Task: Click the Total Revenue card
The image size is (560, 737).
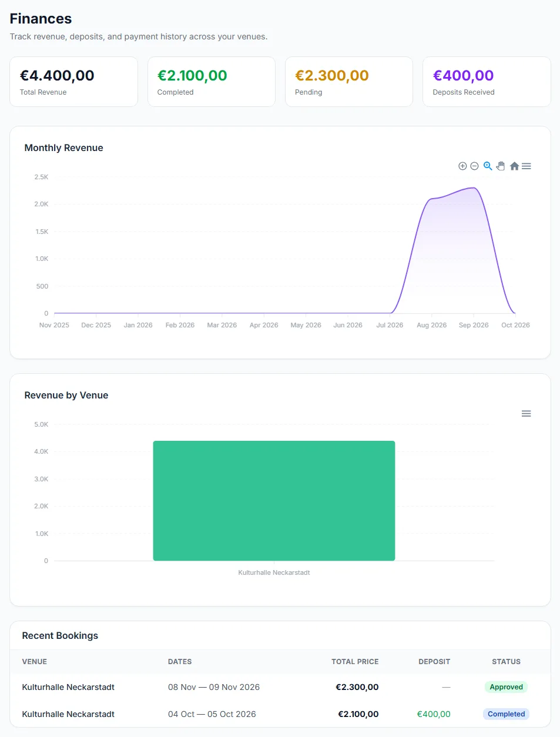Action: pyautogui.click(x=74, y=82)
